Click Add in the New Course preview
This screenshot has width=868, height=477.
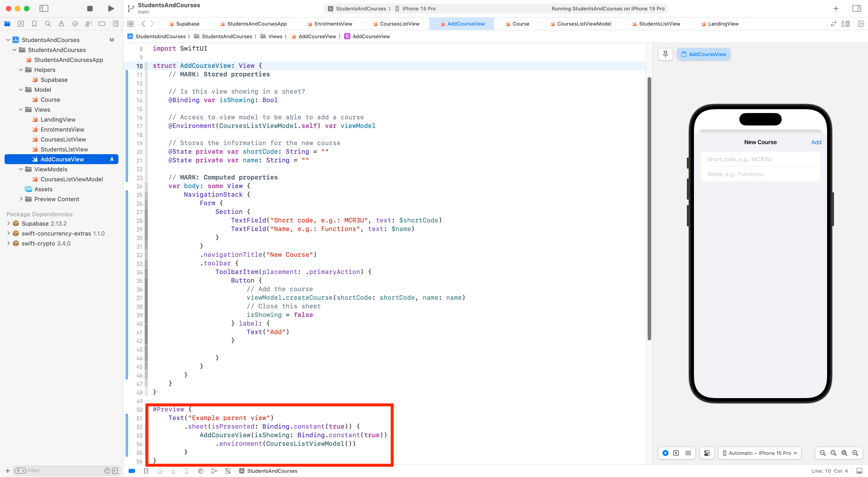coord(816,142)
